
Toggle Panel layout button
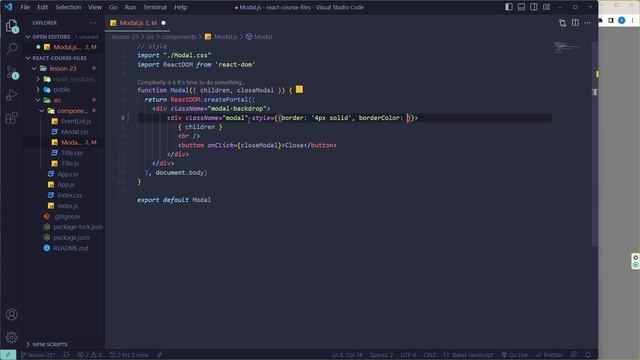point(521,7)
